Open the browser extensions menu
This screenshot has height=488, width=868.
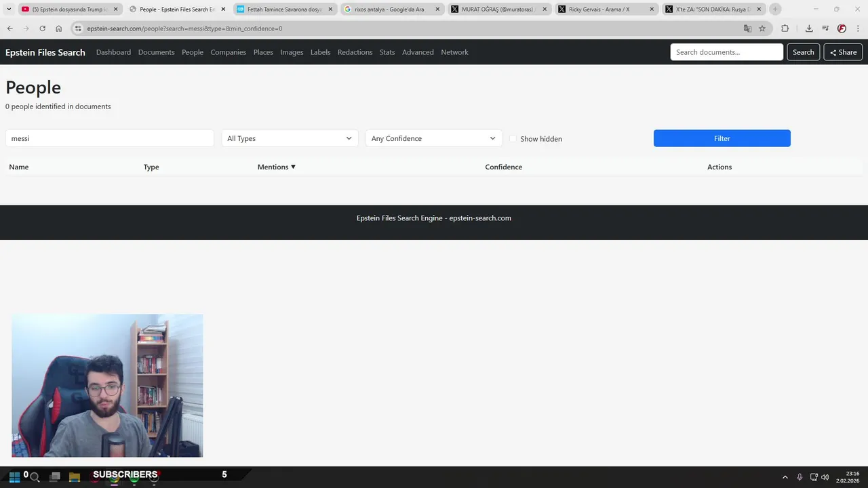[x=785, y=28]
